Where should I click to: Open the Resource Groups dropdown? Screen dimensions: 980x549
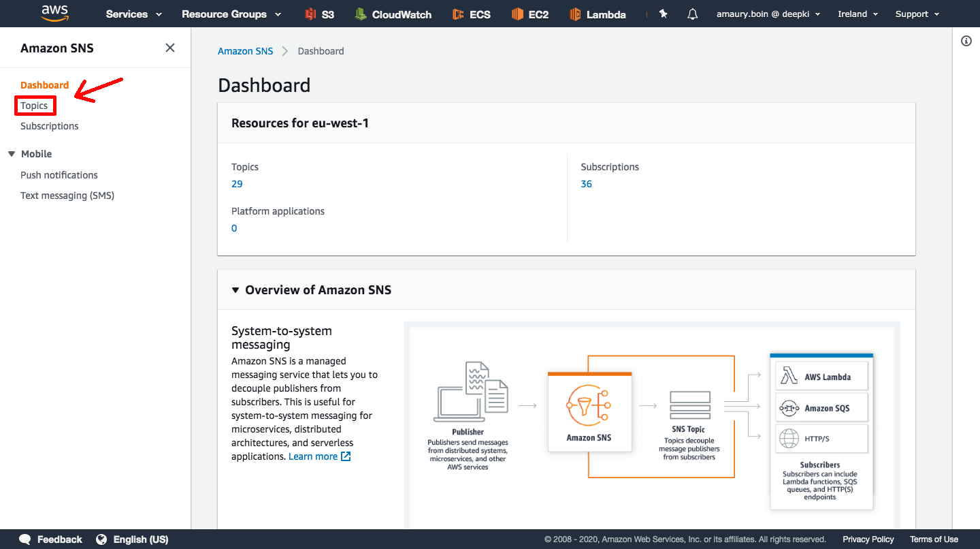click(x=231, y=14)
